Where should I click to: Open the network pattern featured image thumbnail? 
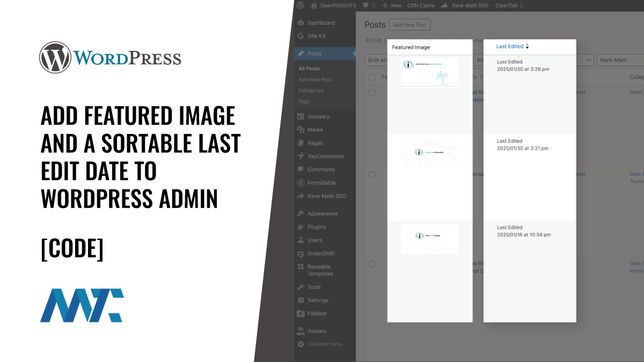[x=429, y=152]
